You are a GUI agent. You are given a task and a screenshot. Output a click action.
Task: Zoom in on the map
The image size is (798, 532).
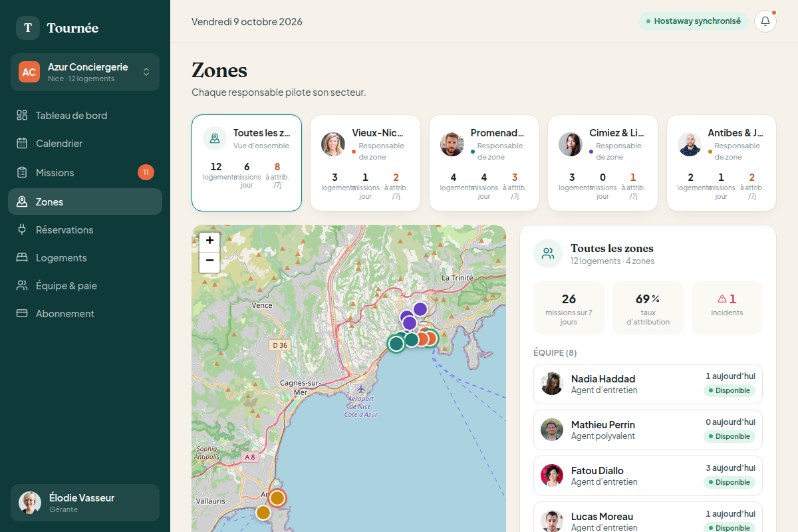click(209, 241)
